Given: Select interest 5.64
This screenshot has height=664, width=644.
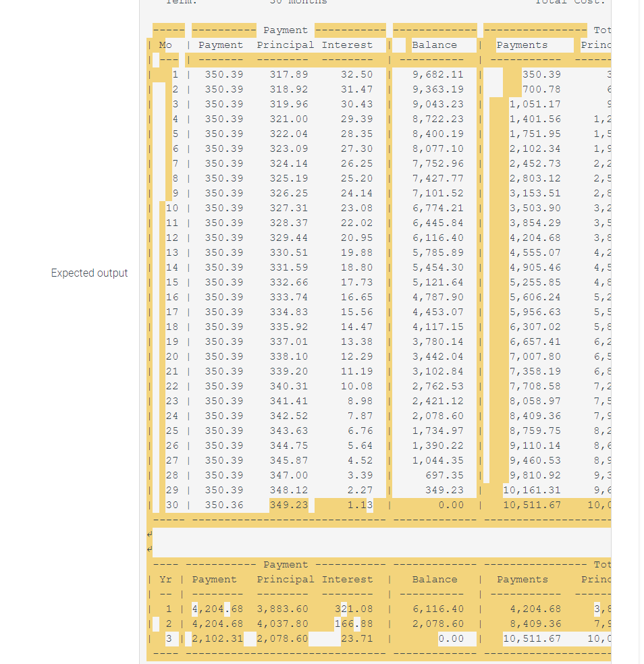Looking at the screenshot, I should coord(360,445).
